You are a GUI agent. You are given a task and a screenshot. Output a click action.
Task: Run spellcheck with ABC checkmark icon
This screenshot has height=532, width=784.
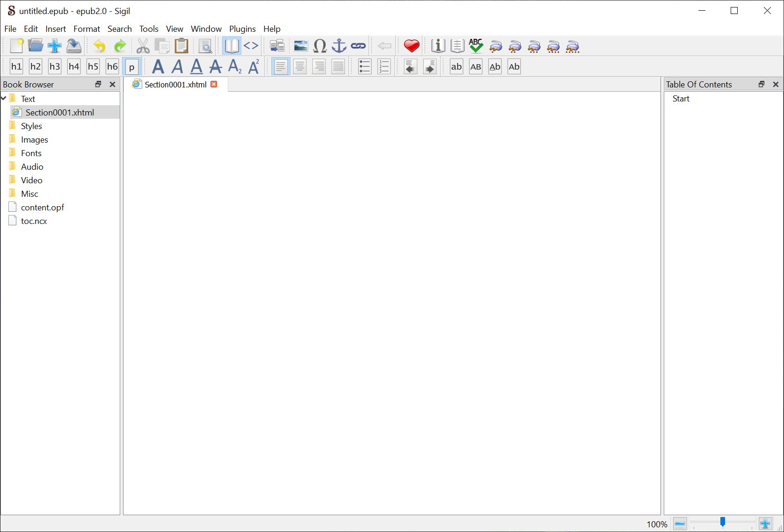click(476, 46)
